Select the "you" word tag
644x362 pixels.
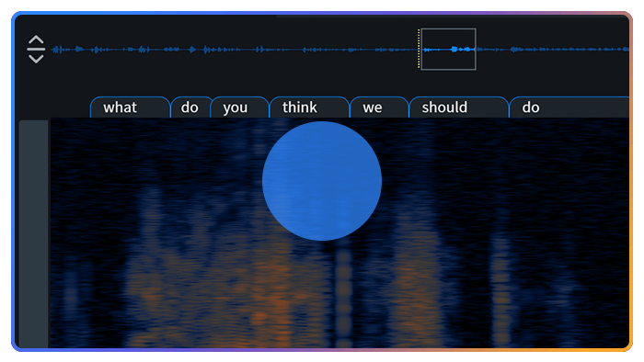tap(239, 107)
